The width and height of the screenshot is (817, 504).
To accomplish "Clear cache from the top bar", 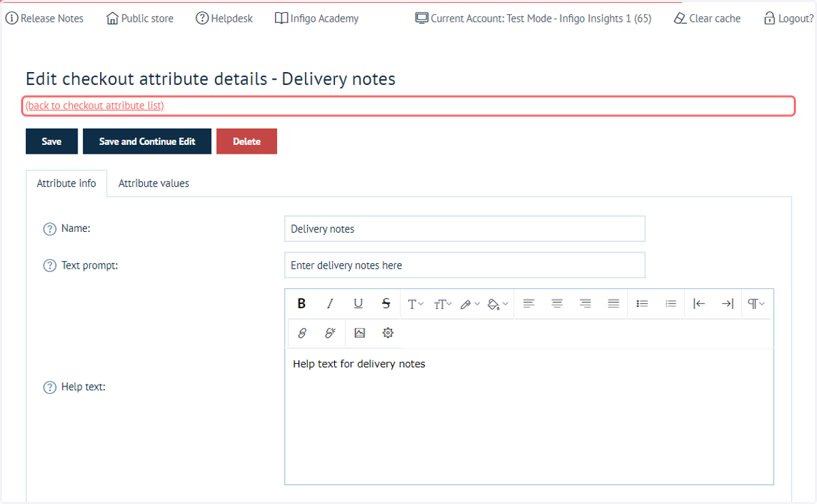I will coord(707,18).
